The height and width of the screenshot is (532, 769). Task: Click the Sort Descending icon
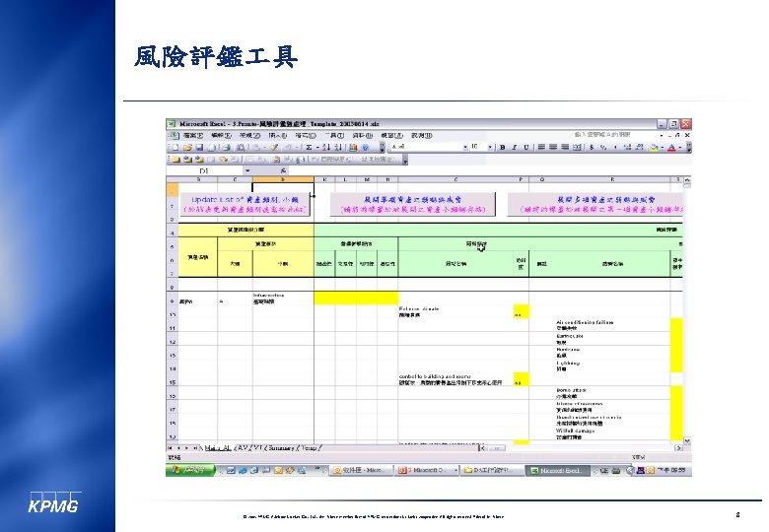tap(338, 147)
